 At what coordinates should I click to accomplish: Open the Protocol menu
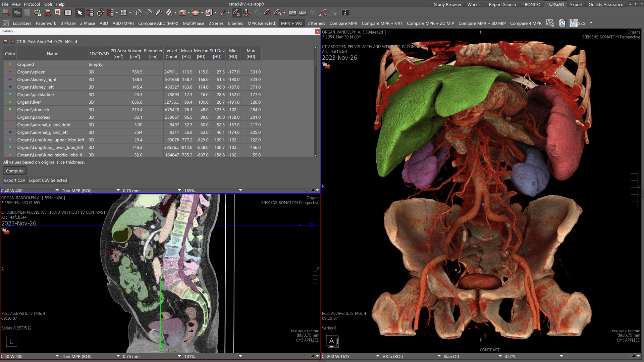click(32, 4)
